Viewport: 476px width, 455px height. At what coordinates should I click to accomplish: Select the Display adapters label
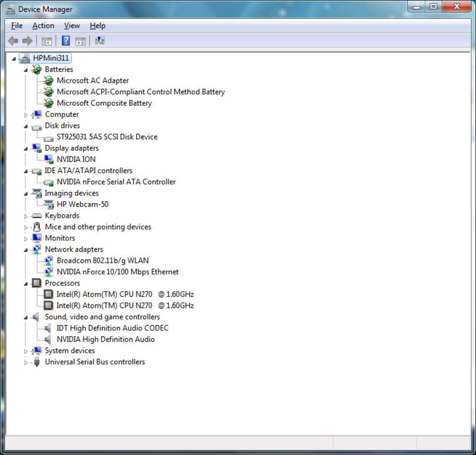72,148
